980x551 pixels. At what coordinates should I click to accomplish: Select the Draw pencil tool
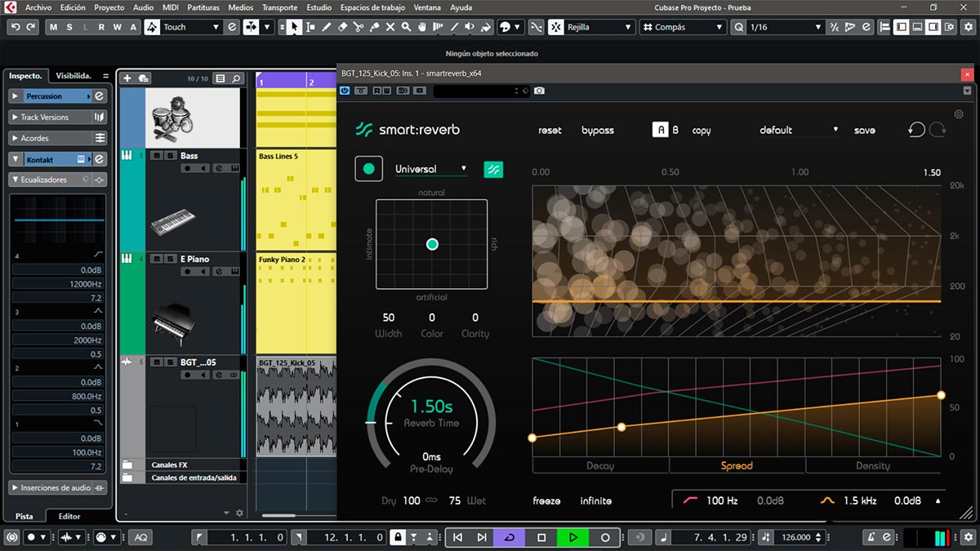(327, 27)
